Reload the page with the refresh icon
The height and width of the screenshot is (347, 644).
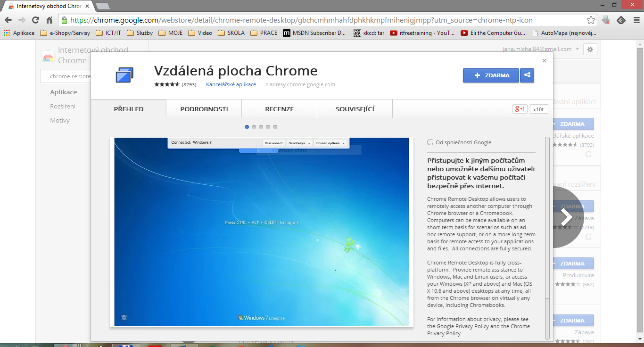pos(35,20)
